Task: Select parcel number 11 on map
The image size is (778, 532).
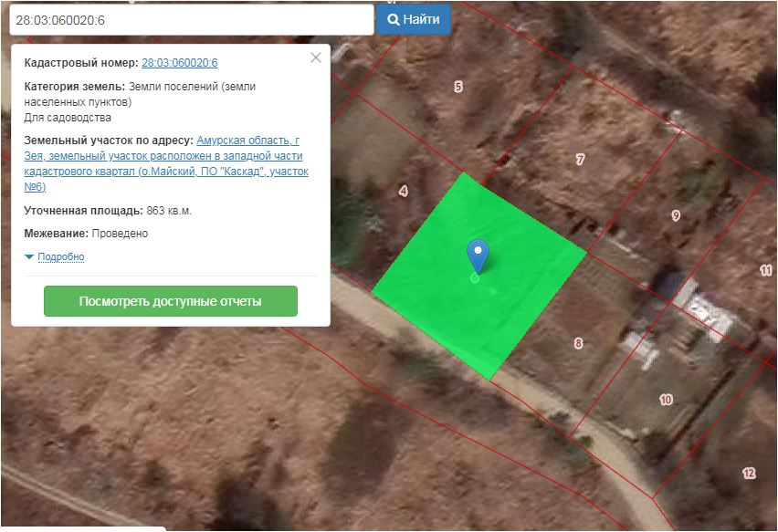Action: (x=766, y=270)
